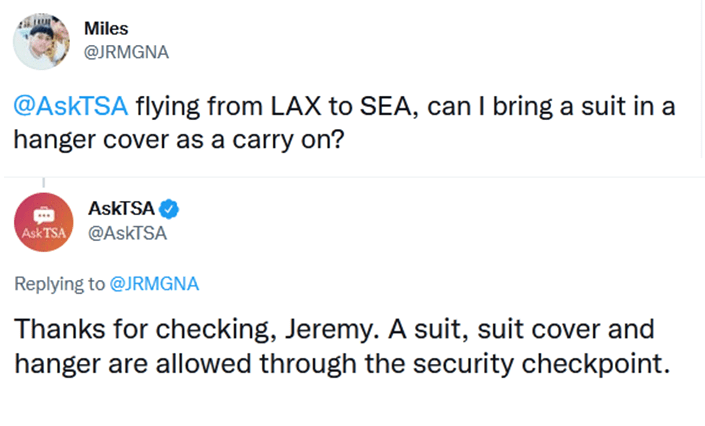Screen dimensions: 705x426
Task: Click the thread connector line above AskTSA avatar
Action: [x=41, y=184]
